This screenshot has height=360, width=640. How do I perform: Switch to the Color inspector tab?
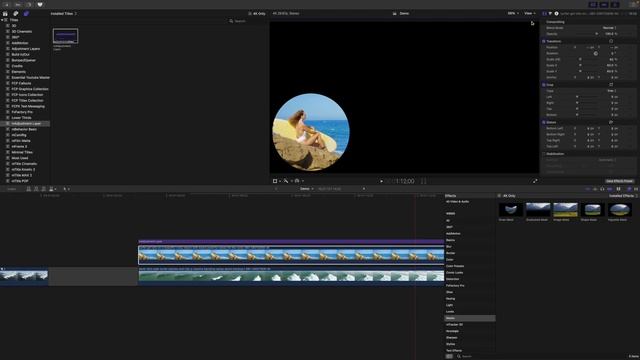(550, 13)
